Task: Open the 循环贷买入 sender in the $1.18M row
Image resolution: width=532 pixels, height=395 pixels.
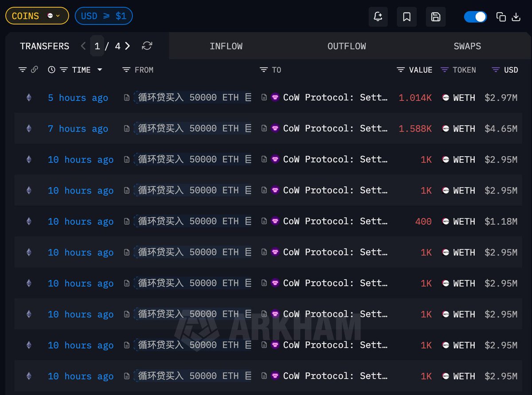Action: coord(192,221)
